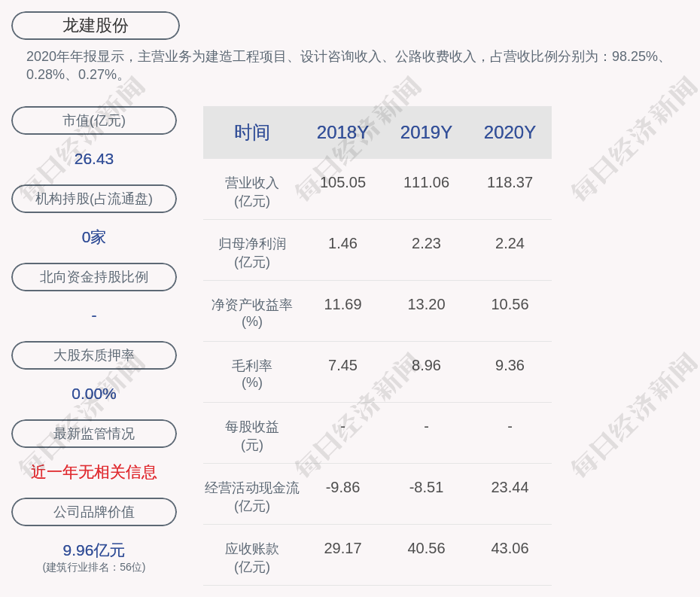
Task: Click ROE value 11.69
Action: point(342,305)
